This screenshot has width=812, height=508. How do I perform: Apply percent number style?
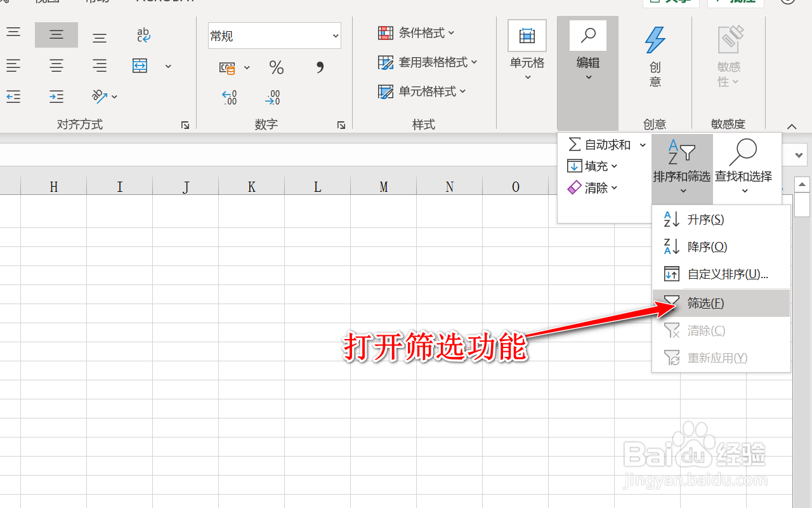275,67
